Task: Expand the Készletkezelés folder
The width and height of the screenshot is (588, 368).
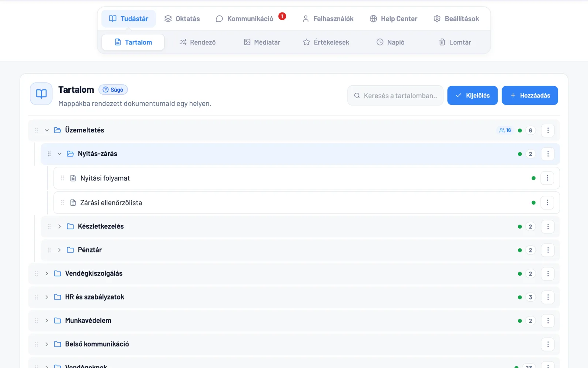Action: (60, 226)
